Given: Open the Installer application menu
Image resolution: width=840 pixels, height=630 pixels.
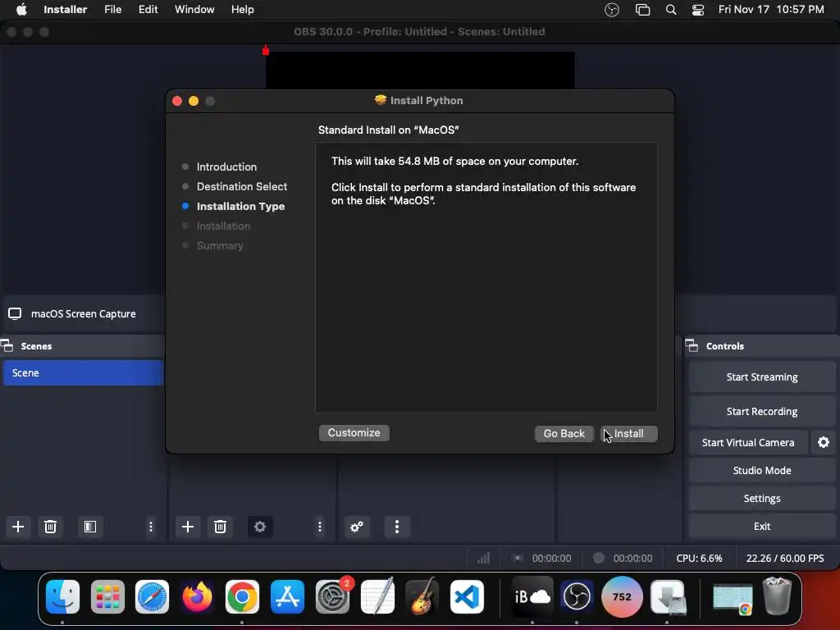Looking at the screenshot, I should tap(66, 10).
